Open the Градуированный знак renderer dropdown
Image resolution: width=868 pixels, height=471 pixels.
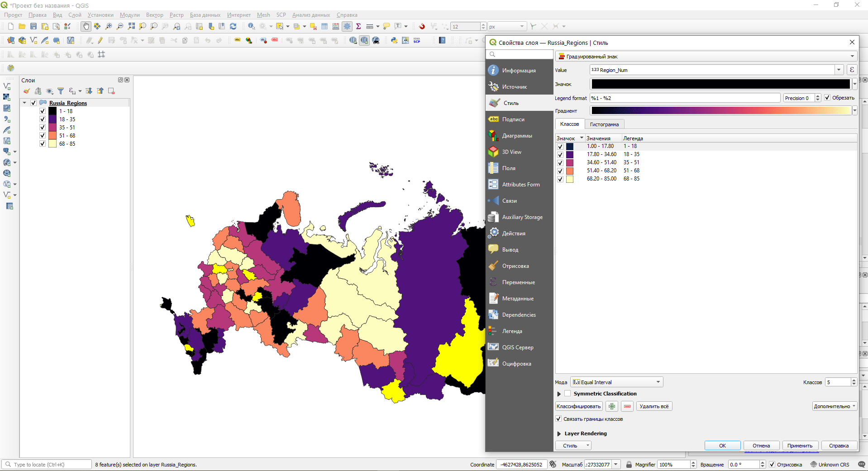[x=706, y=57]
